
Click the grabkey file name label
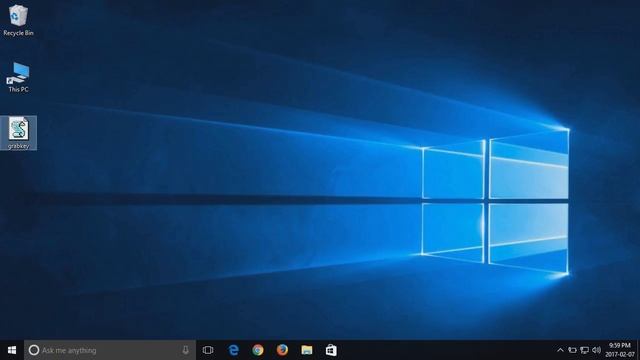pos(18,146)
